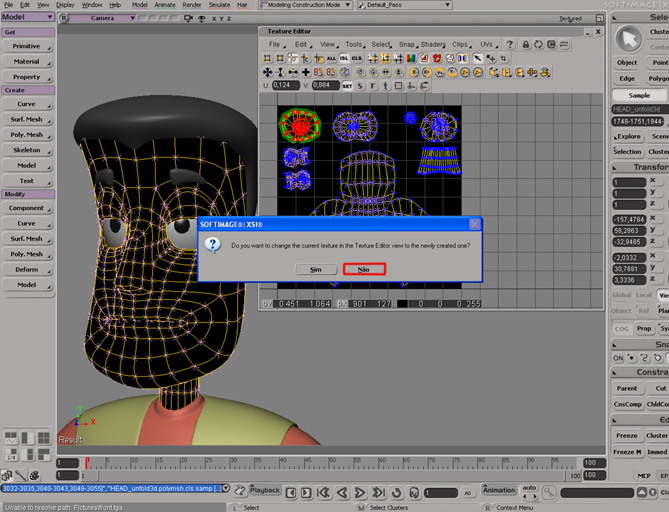Toggle the auto key button
Screen dimensions: 669x512
[529, 489]
